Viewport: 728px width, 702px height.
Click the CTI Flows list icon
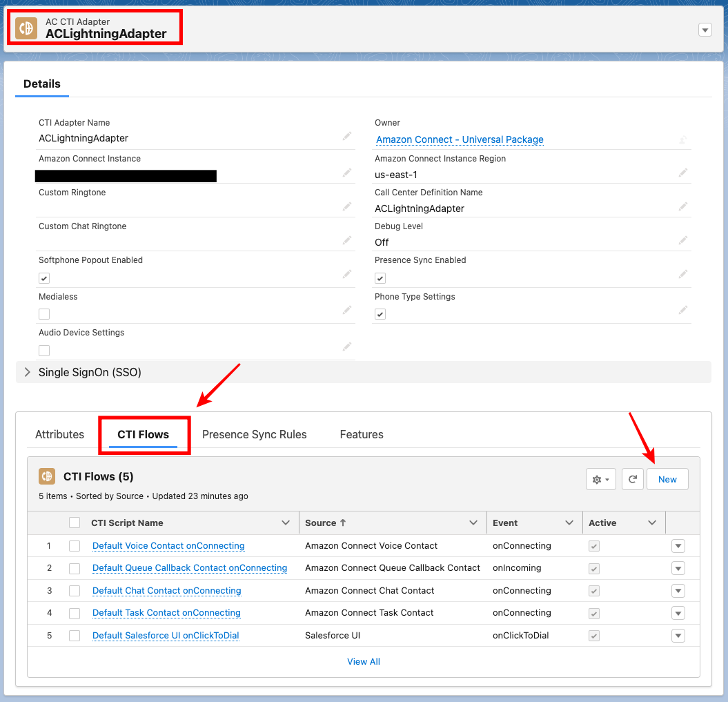[x=47, y=476]
